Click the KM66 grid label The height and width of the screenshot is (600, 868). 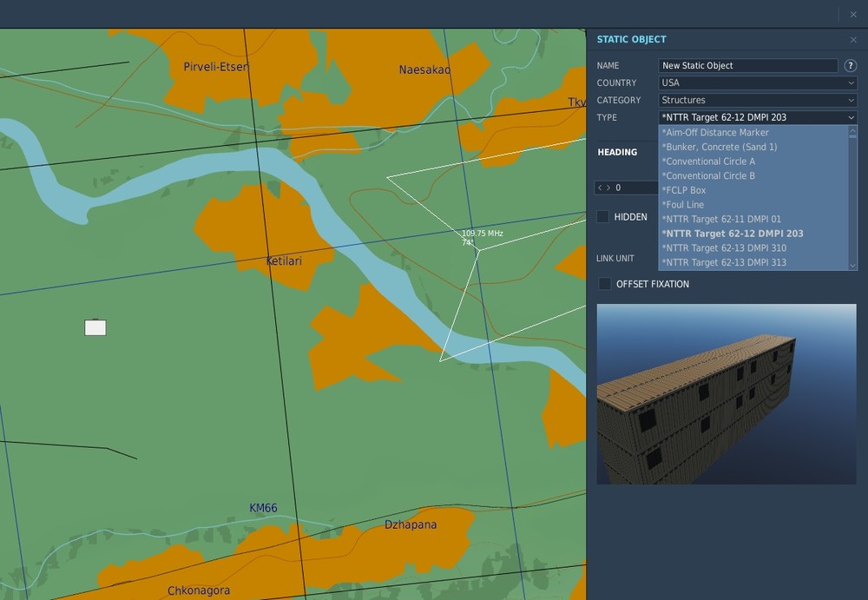[263, 508]
